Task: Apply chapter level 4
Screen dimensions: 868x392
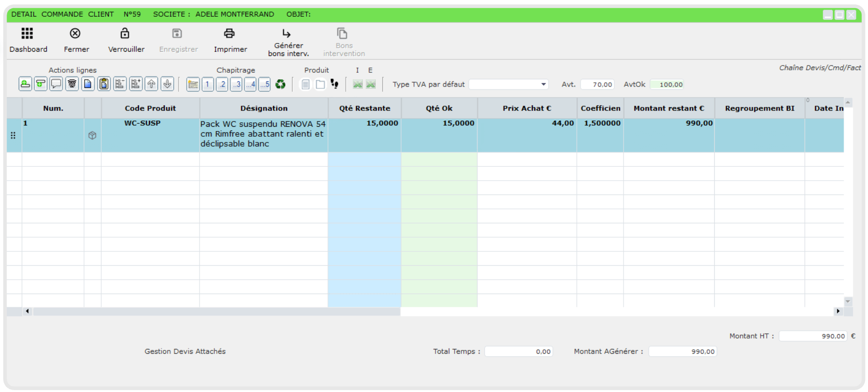Action: tap(251, 85)
